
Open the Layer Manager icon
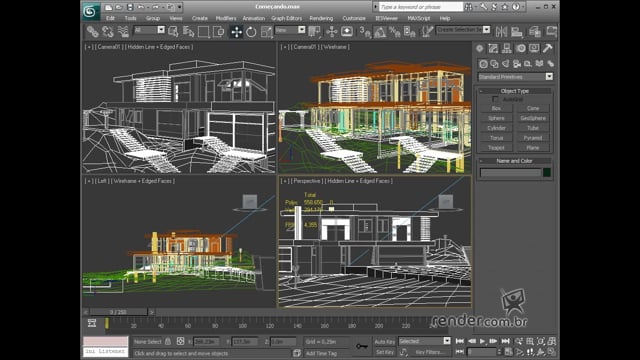click(535, 31)
